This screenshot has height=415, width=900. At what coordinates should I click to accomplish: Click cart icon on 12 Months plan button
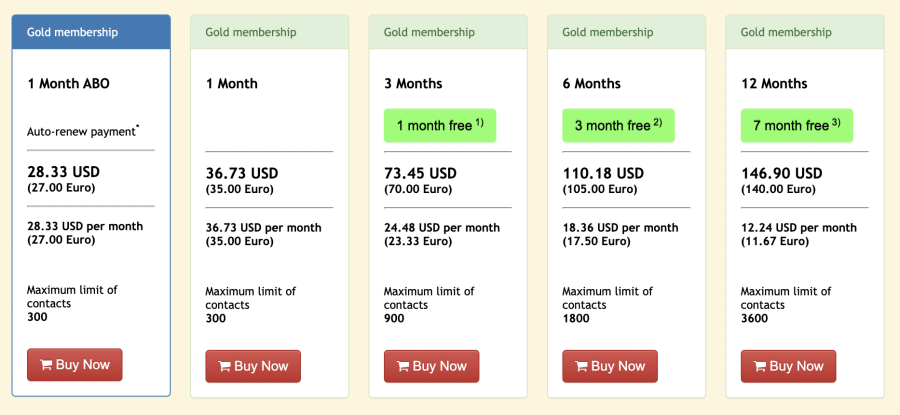(760, 366)
